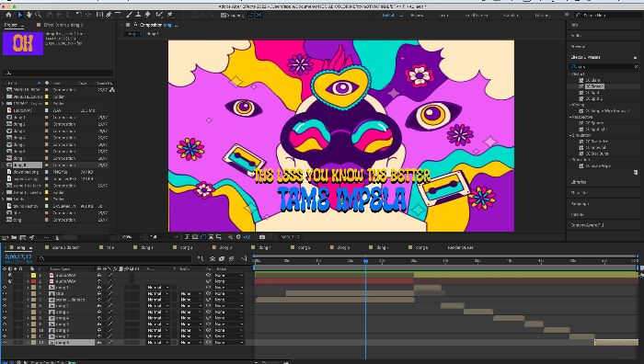Select the Zoom magnifier tool
This screenshot has width=644, height=364.
pyautogui.click(x=38, y=15)
